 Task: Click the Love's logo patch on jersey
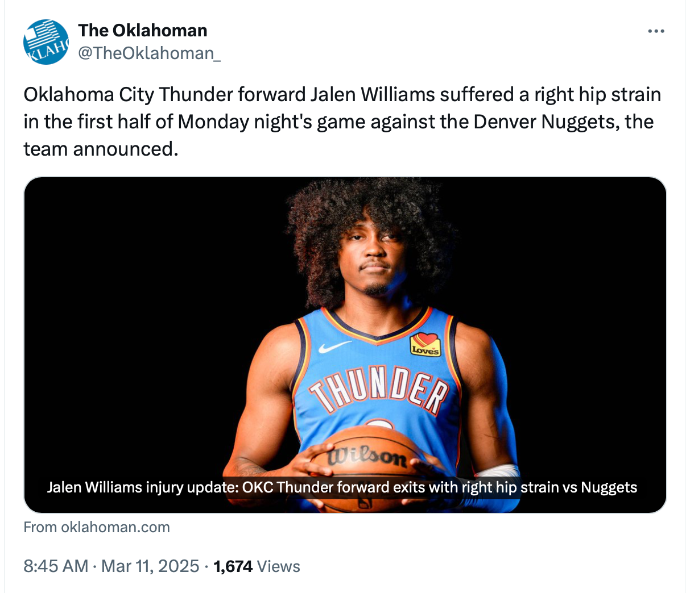425,345
